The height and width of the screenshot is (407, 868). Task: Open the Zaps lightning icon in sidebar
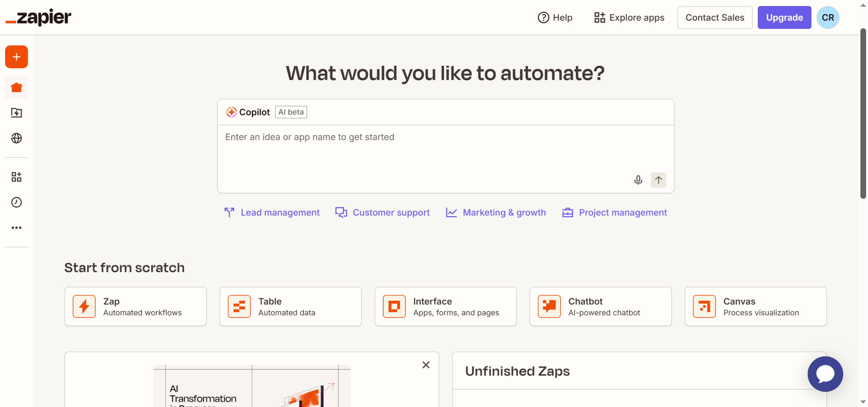click(16, 113)
